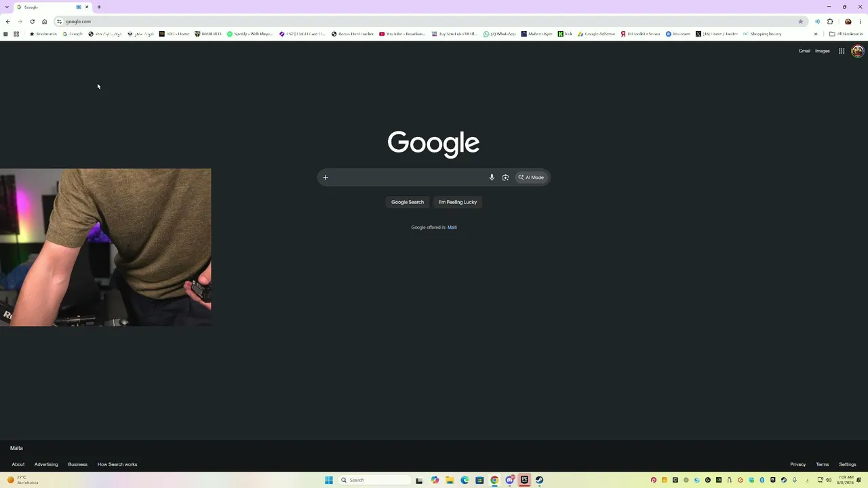This screenshot has height=488, width=868.
Task: Search by image with Google Lens icon
Action: click(505, 178)
